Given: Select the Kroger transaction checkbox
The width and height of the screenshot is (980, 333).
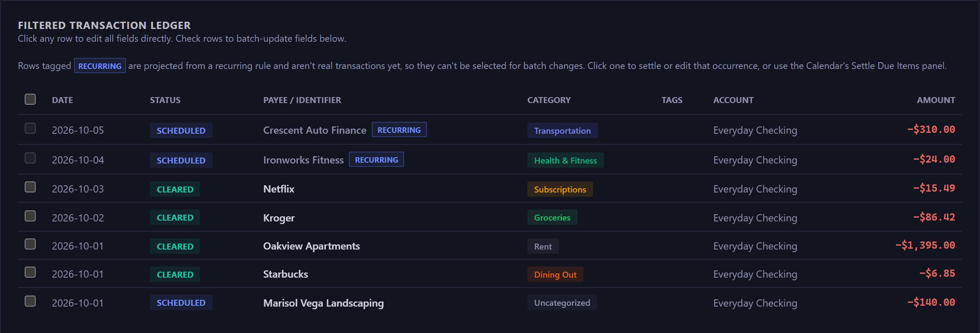Looking at the screenshot, I should click(x=30, y=216).
